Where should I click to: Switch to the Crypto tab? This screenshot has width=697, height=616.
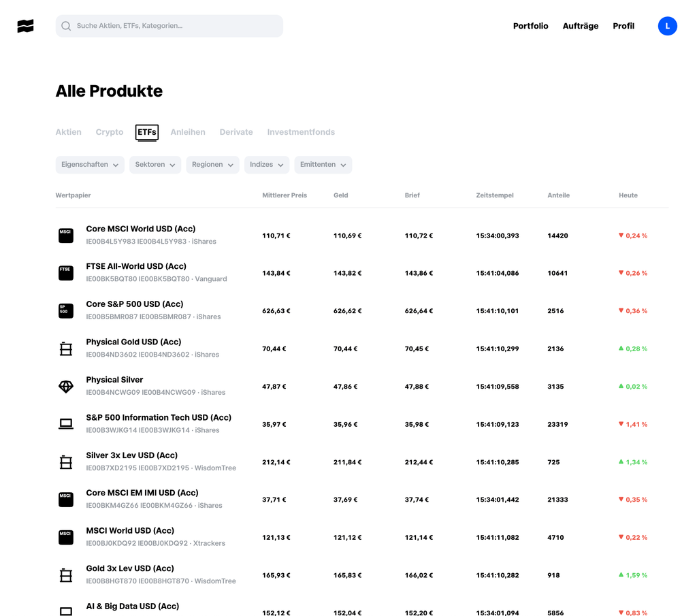point(110,132)
